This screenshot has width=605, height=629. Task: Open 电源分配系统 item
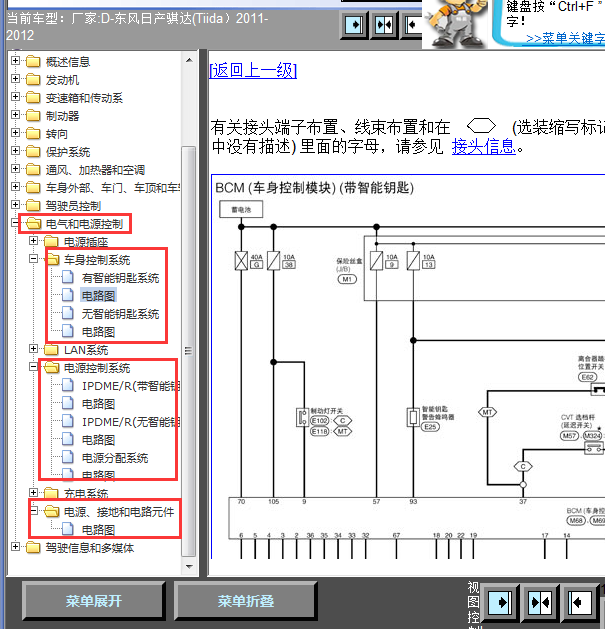coord(115,458)
